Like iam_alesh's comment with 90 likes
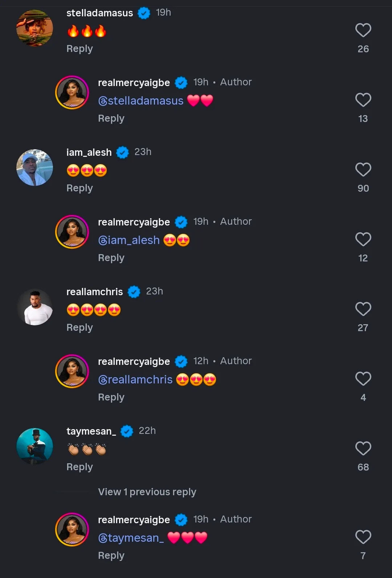392x578 pixels. point(363,170)
